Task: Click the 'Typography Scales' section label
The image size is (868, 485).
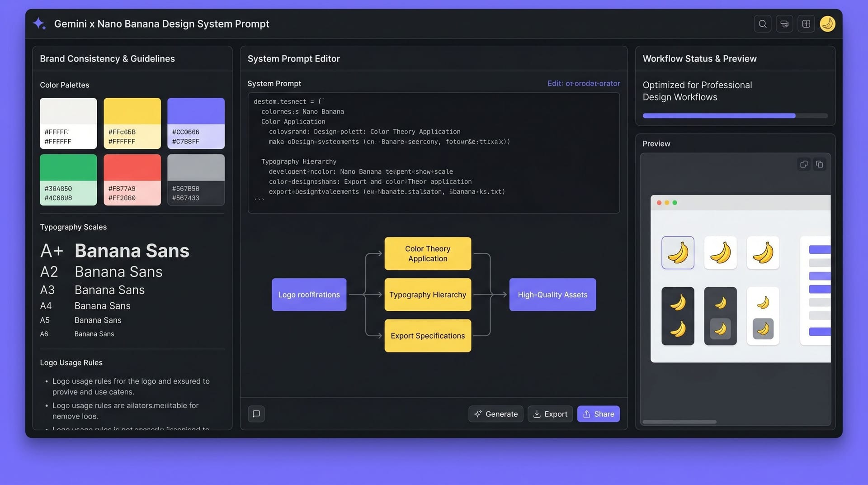Action: click(x=73, y=227)
